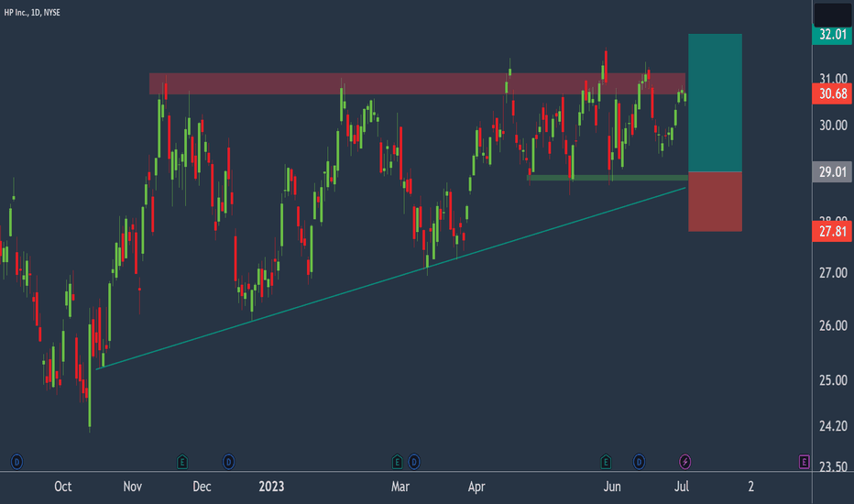The width and height of the screenshot is (854, 504).
Task: Select the teal ascending trendline
Action: point(390,279)
